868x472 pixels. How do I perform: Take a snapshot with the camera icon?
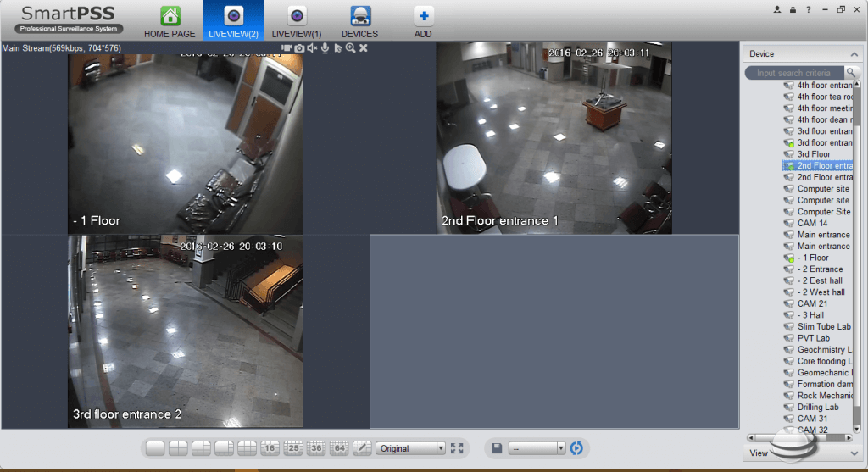pyautogui.click(x=299, y=48)
